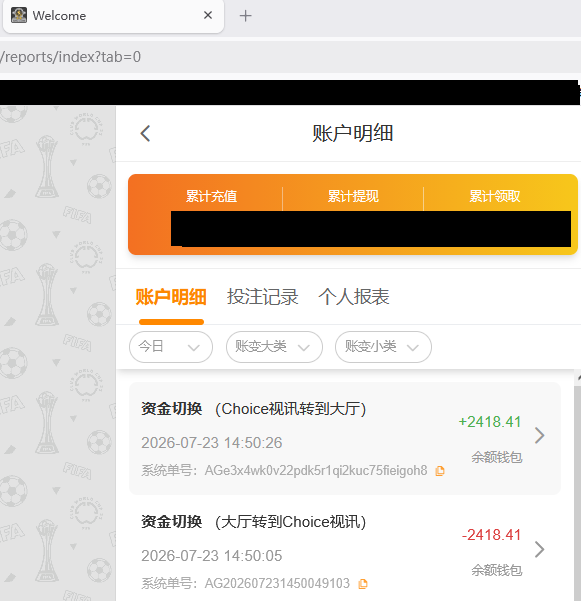Screen dimensions: 581x601
Task: Copy order number AG202607231450049103
Action: pyautogui.click(x=363, y=584)
